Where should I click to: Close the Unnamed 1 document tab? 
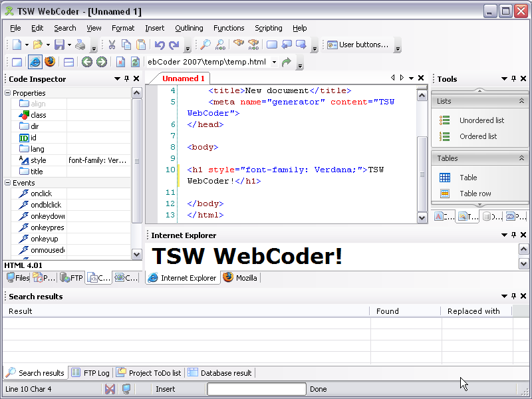421,78
